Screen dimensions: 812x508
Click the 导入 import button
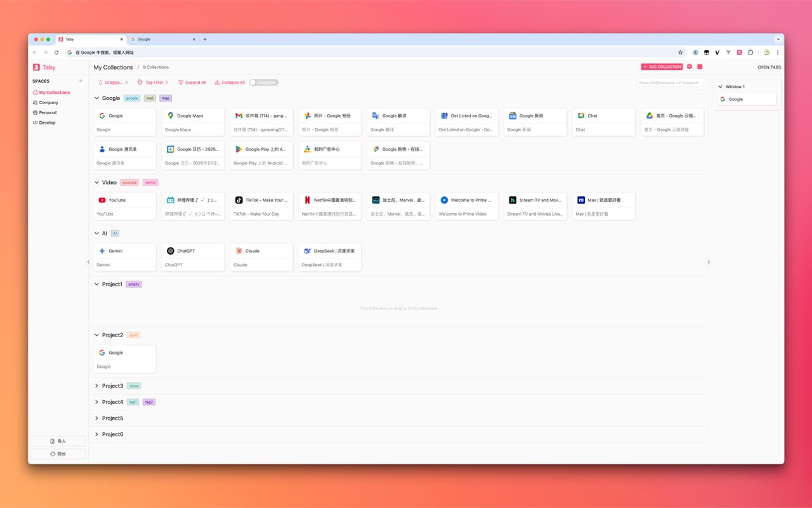pos(58,441)
